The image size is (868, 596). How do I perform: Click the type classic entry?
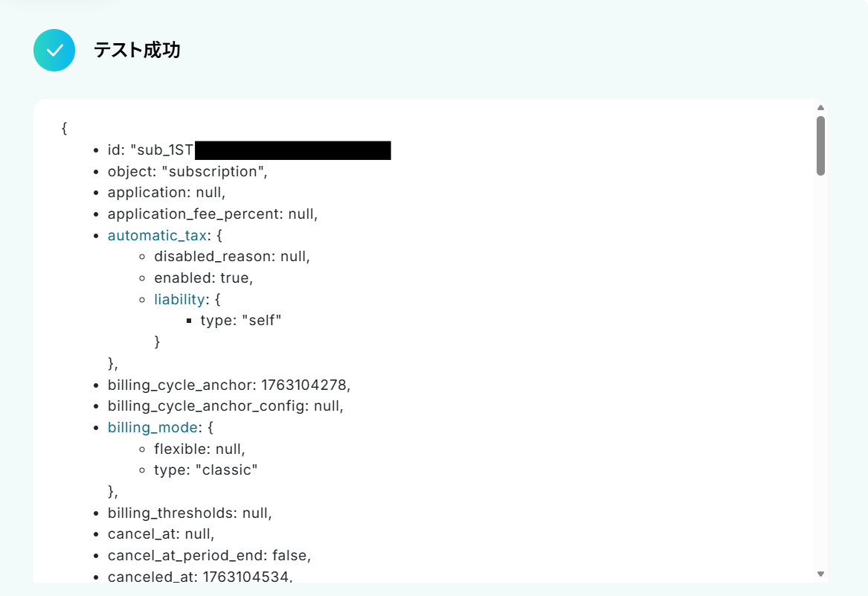tap(205, 470)
